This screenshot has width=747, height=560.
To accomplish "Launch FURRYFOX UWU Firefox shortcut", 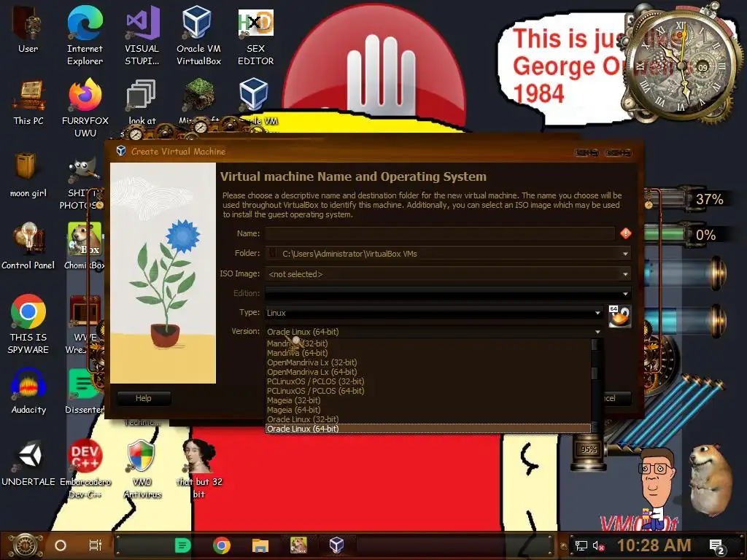I will click(85, 109).
